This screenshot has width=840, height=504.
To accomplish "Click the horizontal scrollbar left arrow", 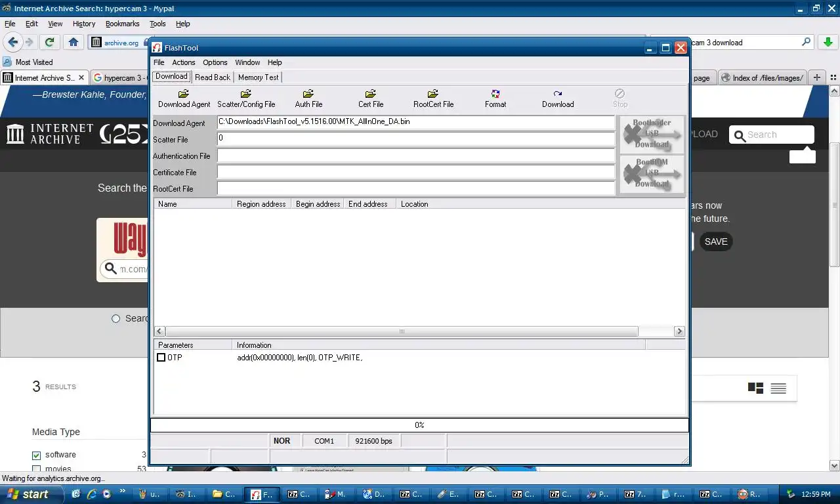I will (159, 331).
